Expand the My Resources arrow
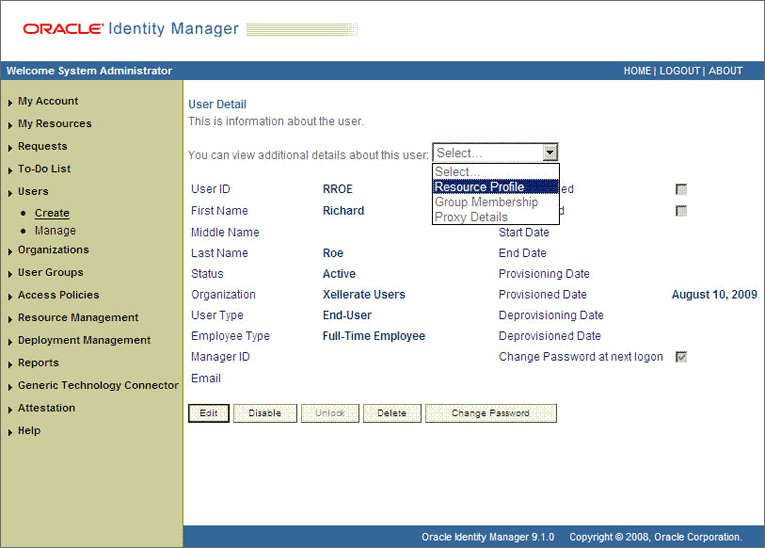 pyautogui.click(x=10, y=125)
